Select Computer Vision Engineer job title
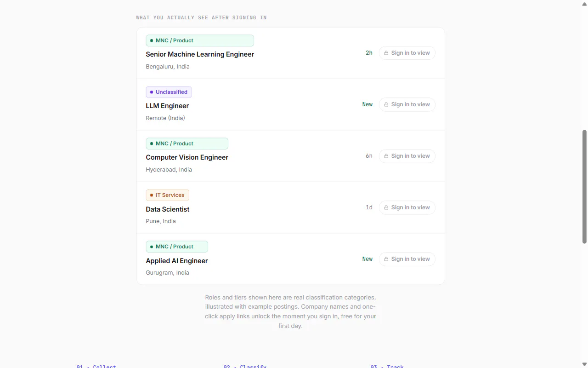This screenshot has height=368, width=588. pos(187,157)
